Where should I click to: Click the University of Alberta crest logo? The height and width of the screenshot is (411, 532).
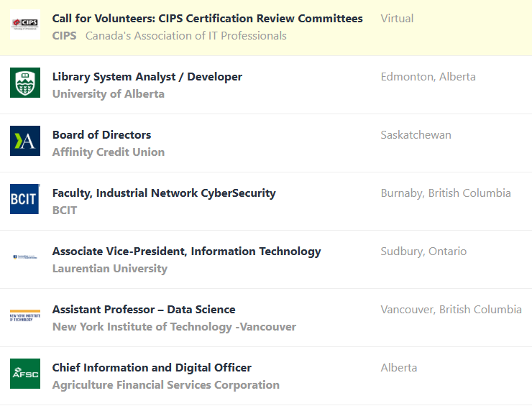(x=25, y=83)
